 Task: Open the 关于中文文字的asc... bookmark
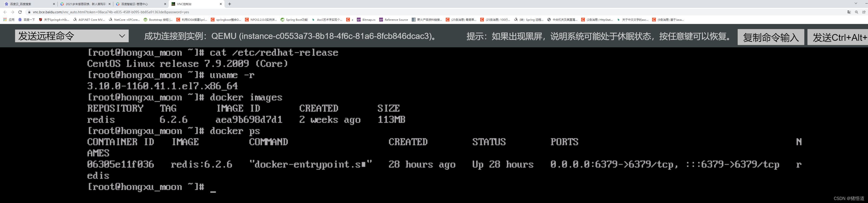click(x=633, y=20)
